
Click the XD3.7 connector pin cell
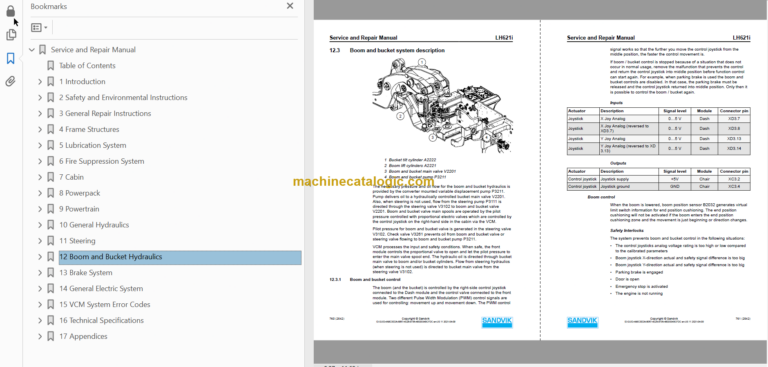734,119
